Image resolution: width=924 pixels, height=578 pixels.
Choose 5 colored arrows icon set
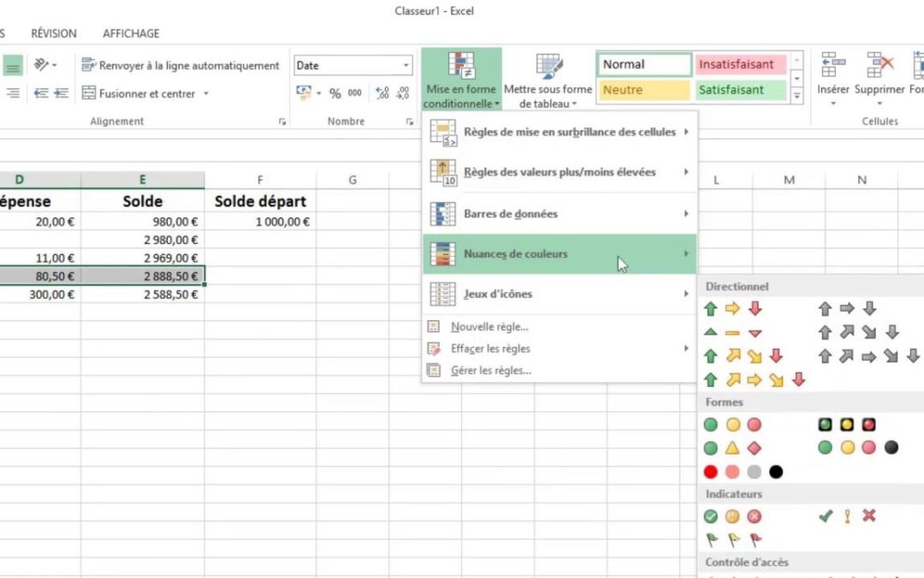coord(755,380)
